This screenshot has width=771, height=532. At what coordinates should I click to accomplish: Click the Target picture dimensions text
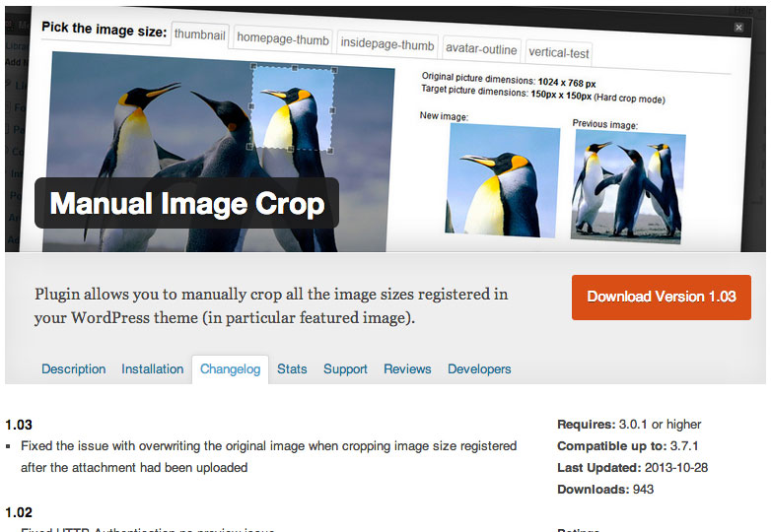point(543,95)
